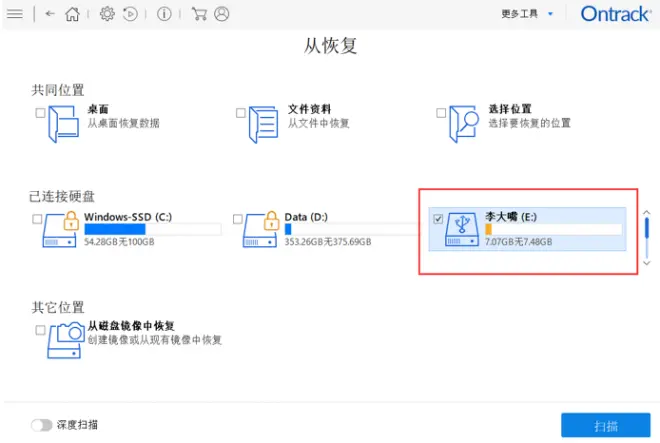Click the Ontrack logo
This screenshot has width=660, height=443.
[x=616, y=14]
